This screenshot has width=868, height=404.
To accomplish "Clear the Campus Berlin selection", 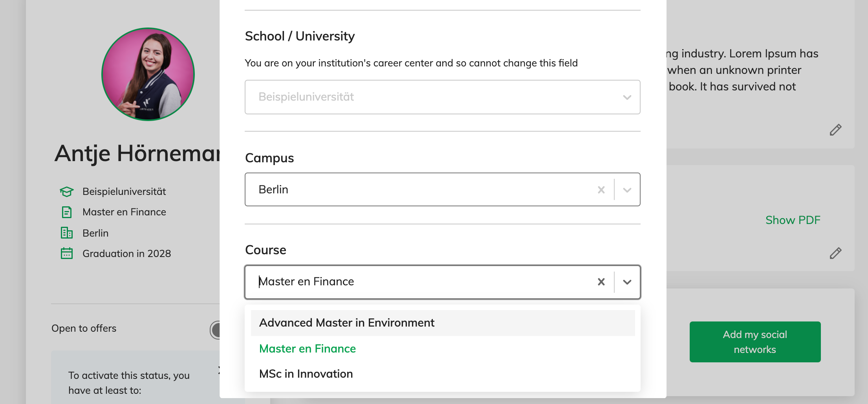I will [601, 190].
